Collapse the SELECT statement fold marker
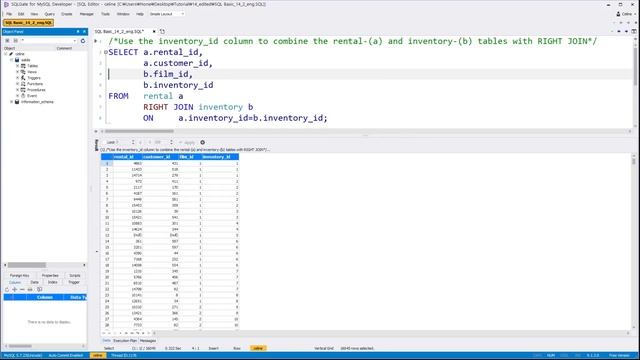The image size is (640, 360). pos(106,52)
